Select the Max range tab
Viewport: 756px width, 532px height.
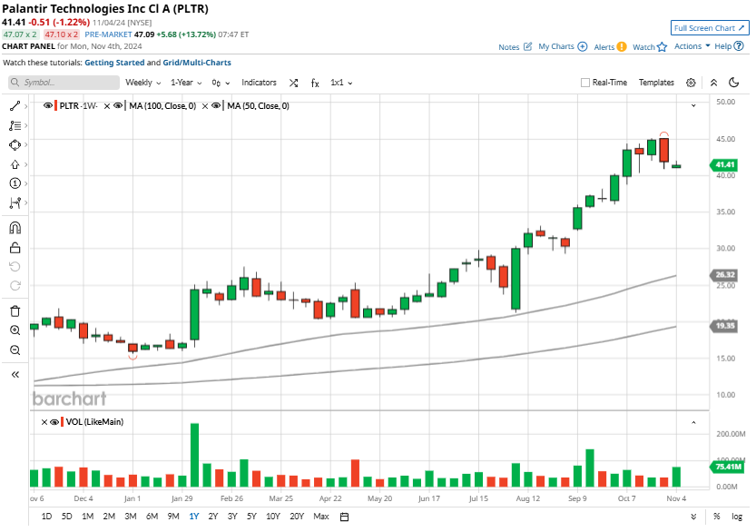tap(321, 517)
